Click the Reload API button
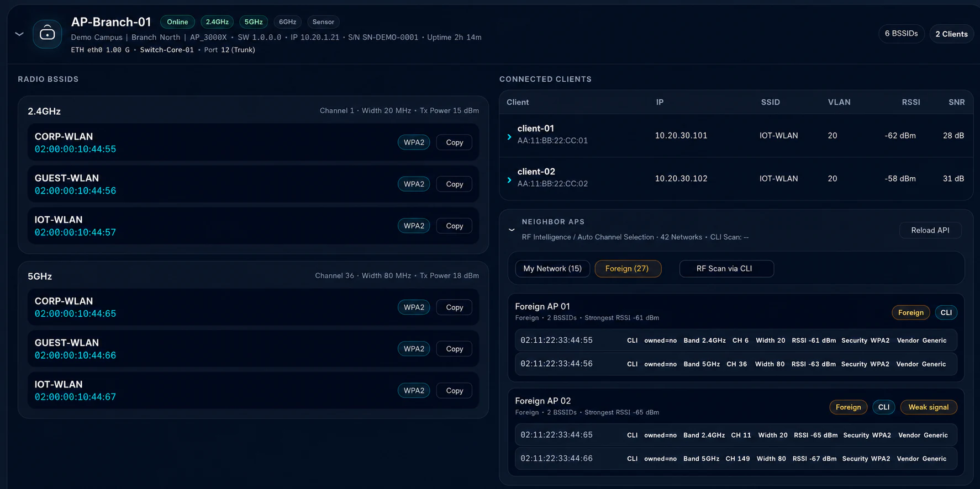 930,230
